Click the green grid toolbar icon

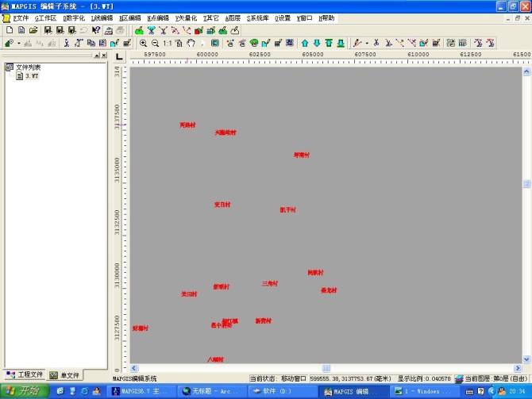(x=210, y=31)
